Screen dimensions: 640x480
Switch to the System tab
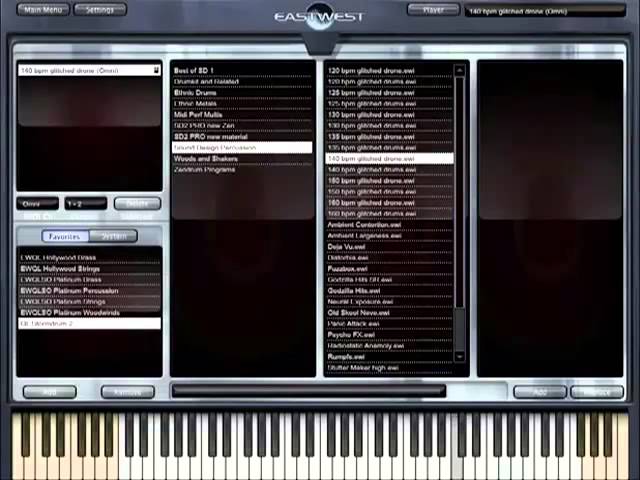113,236
